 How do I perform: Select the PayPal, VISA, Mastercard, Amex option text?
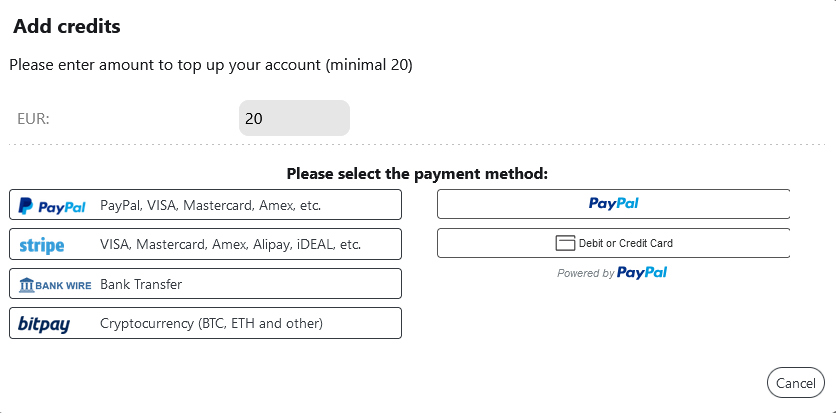[x=210, y=205]
